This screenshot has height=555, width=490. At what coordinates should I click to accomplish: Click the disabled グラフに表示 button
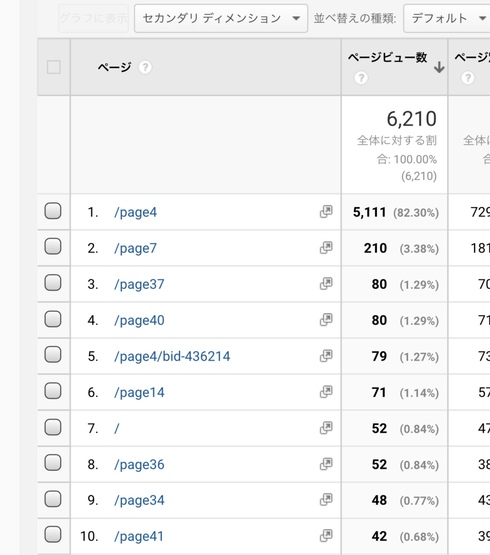[93, 18]
